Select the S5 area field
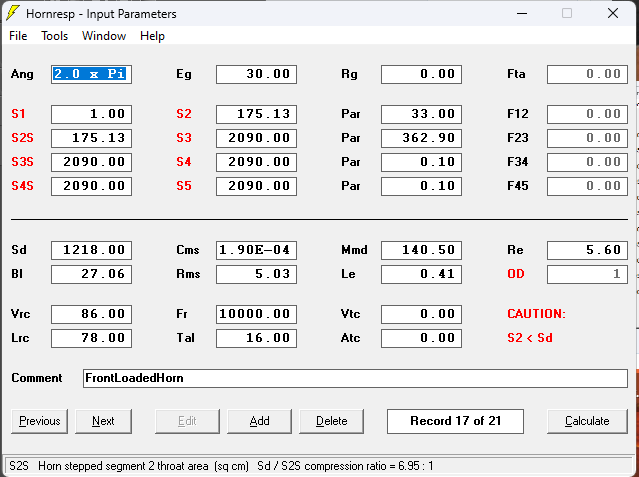This screenshot has height=477, width=639. tap(256, 186)
